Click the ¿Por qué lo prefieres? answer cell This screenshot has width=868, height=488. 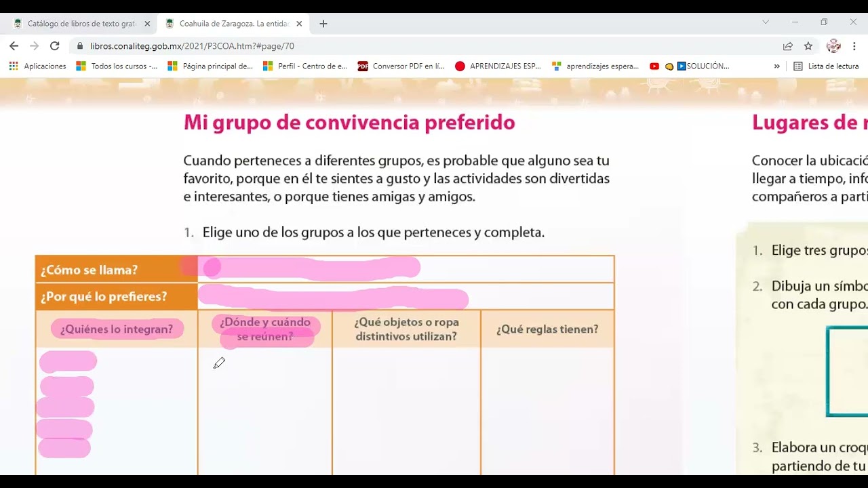[406, 296]
